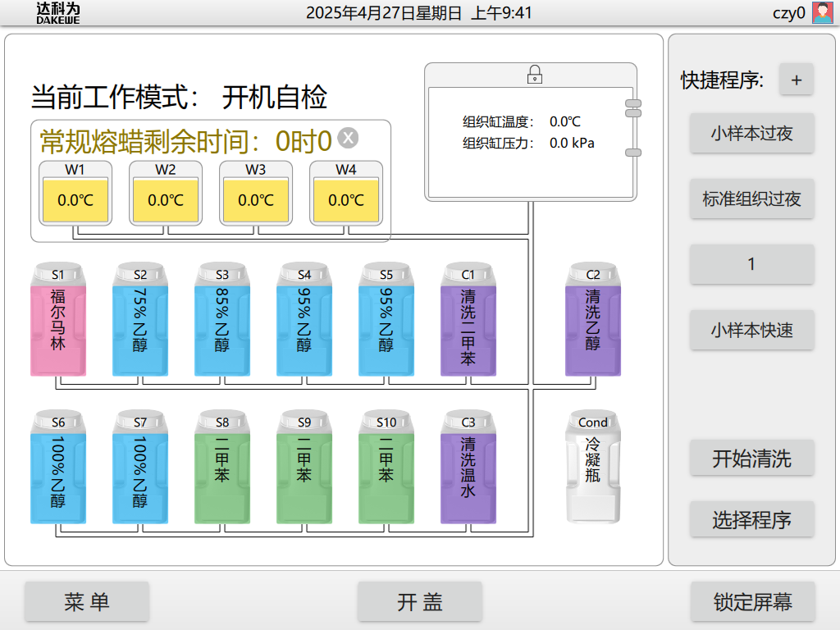
Task: Tap the lock icon above retort
Action: pos(534,74)
